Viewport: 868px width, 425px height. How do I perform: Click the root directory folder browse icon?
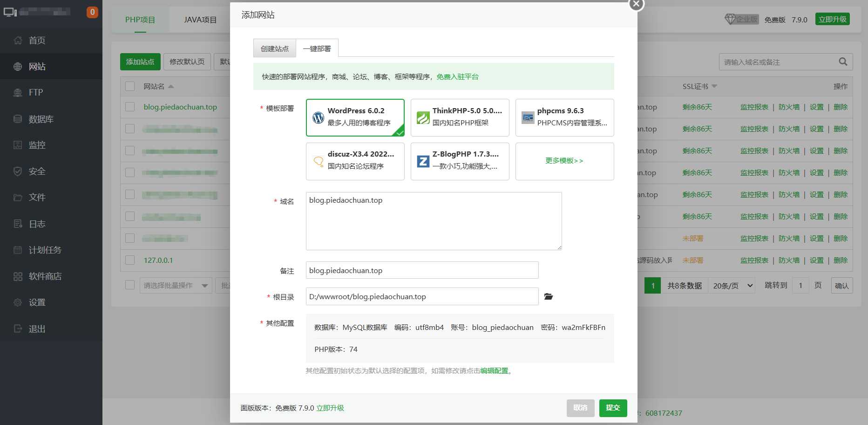coord(549,296)
